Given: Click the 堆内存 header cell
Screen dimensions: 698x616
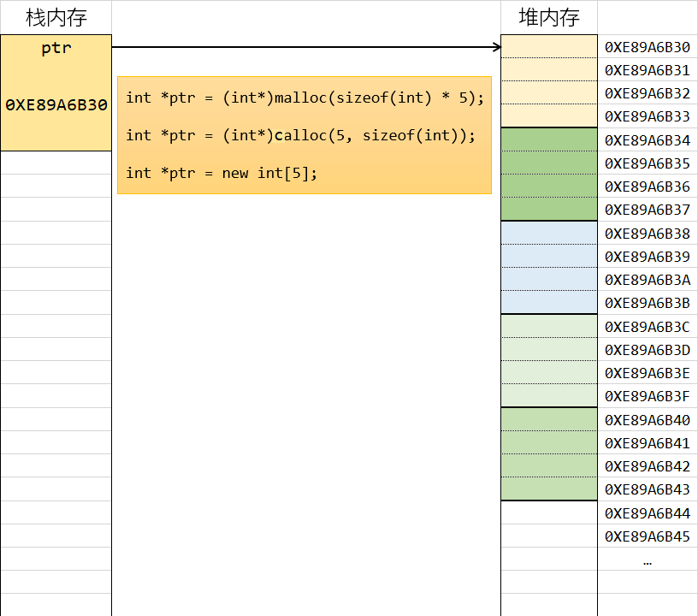Looking at the screenshot, I should (548, 17).
